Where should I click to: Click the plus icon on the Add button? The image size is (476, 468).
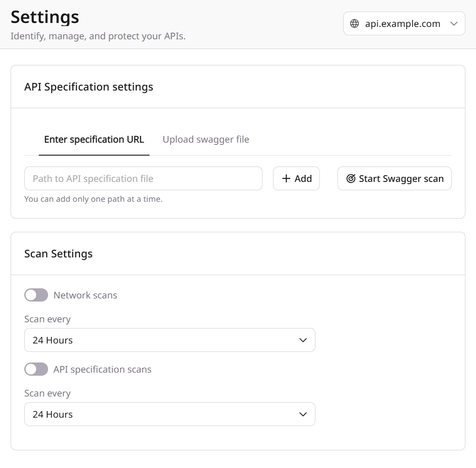(x=286, y=178)
